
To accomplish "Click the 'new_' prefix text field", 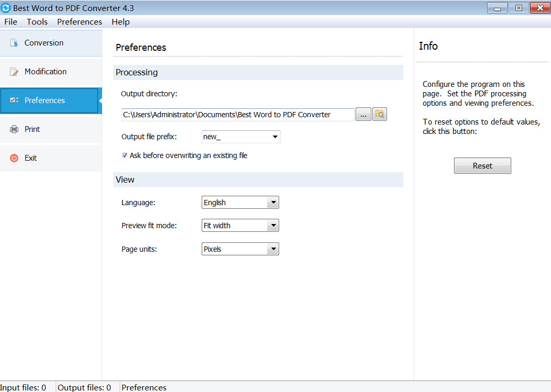I will 236,137.
